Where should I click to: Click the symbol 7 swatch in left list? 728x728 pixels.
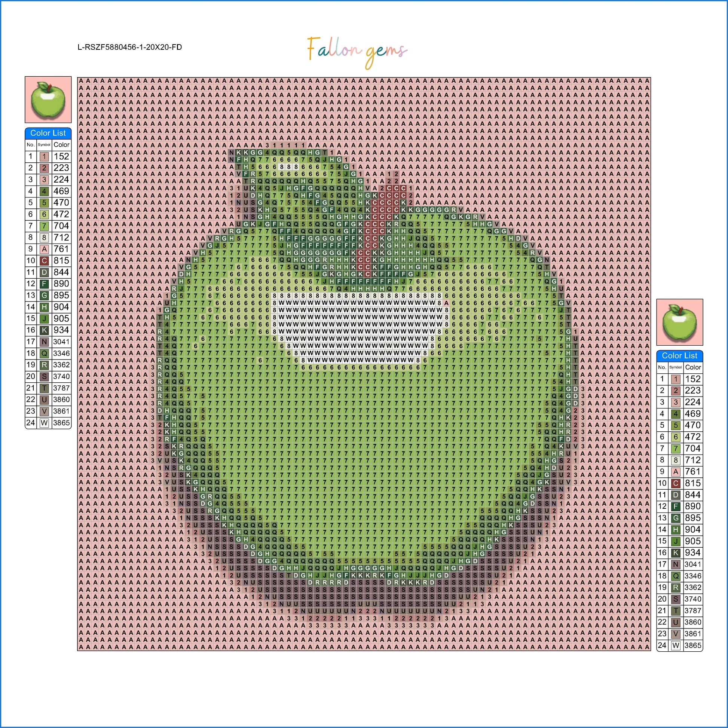pos(44,226)
